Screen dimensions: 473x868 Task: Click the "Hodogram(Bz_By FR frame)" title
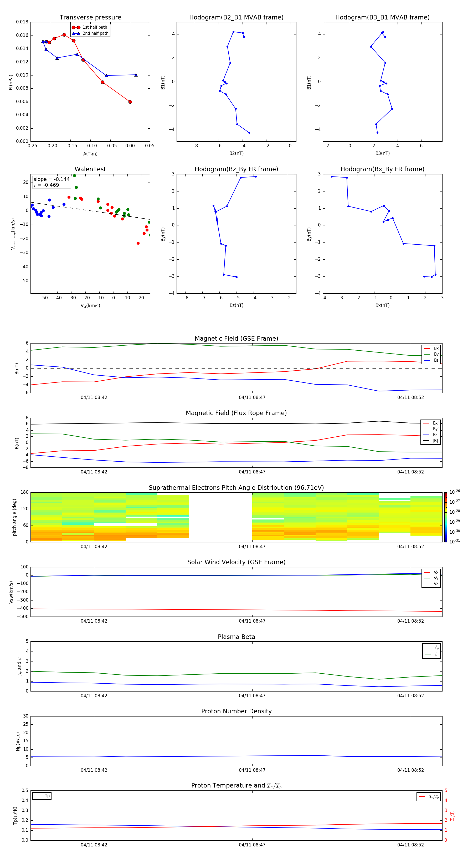[236, 169]
